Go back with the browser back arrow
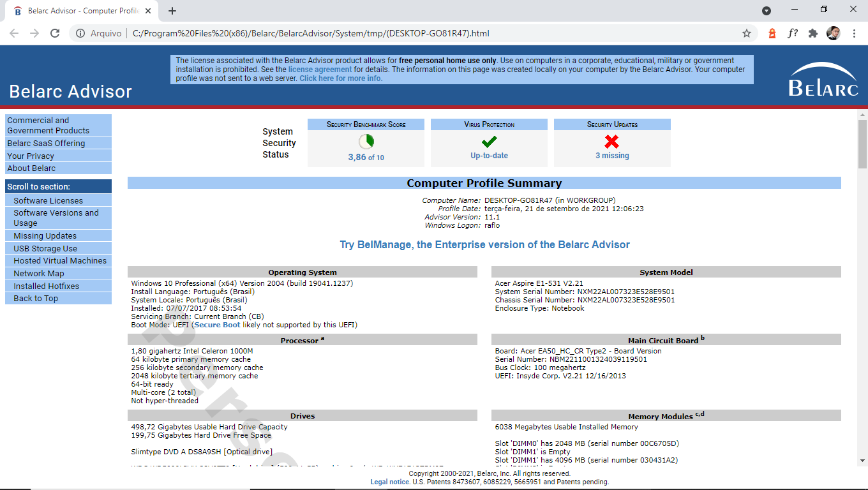 click(14, 33)
